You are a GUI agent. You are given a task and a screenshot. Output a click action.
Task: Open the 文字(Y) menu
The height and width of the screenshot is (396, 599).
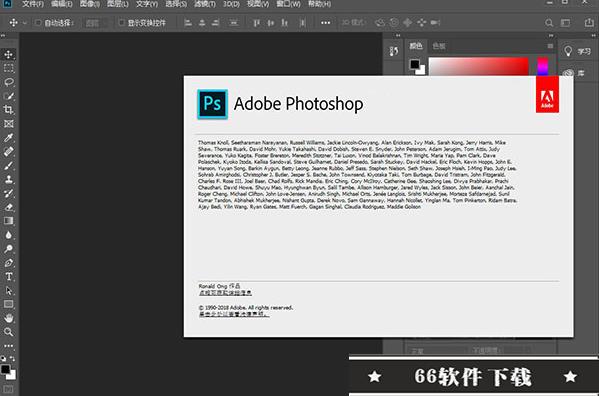click(x=147, y=4)
